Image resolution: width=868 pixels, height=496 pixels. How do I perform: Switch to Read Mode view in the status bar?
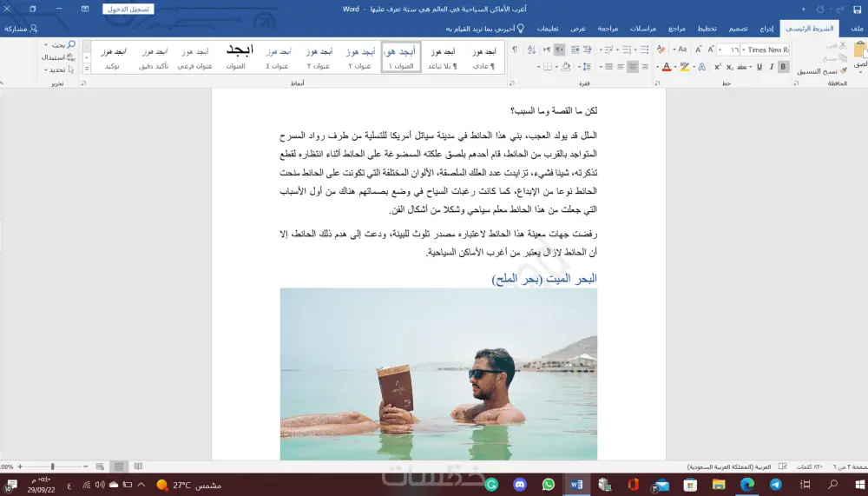(138, 466)
